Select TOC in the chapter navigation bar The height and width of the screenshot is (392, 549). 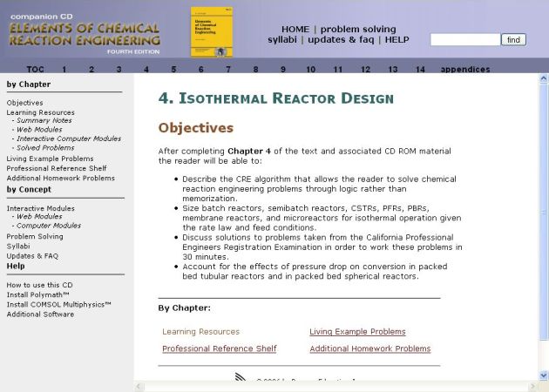[x=35, y=70]
